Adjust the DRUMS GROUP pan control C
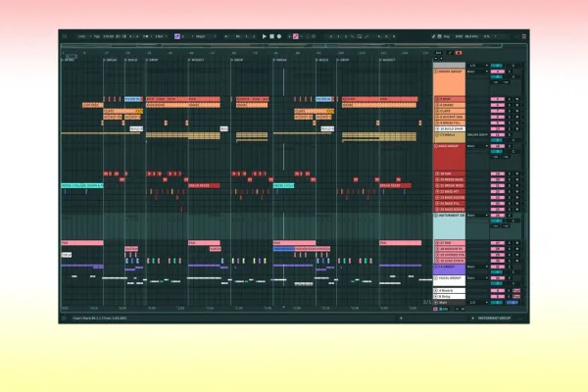Viewport: 588px width, 392px height. pos(514,76)
